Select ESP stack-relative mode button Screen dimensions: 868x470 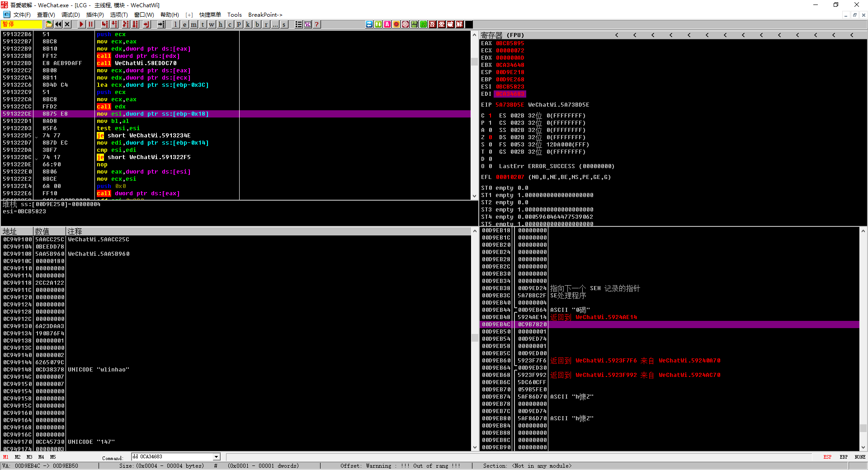pos(827,457)
